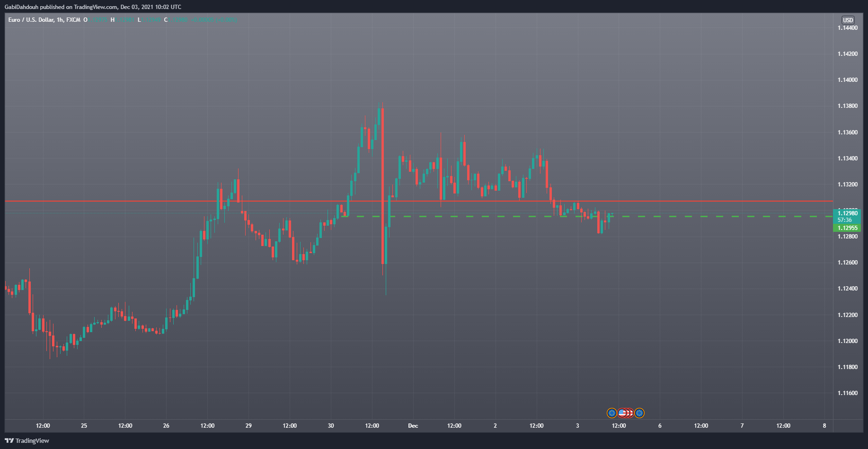Click the 1.14000 price axis label

click(x=847, y=80)
